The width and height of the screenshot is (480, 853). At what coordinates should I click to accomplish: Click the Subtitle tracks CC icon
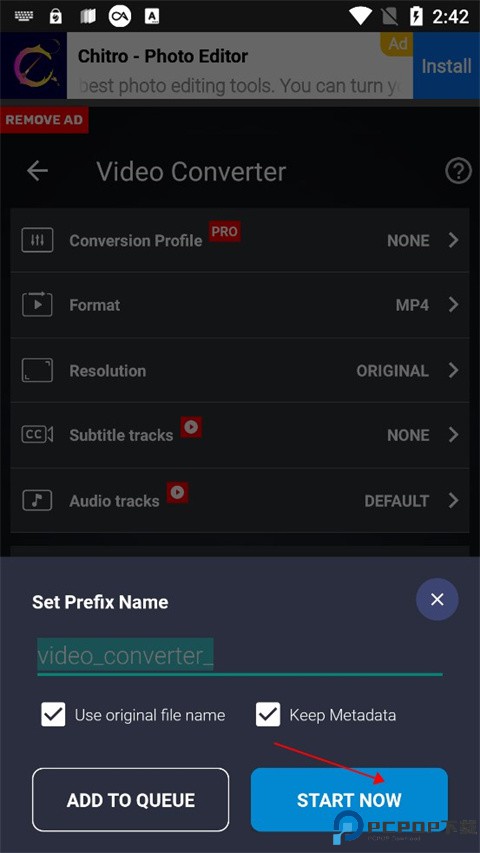(37, 434)
